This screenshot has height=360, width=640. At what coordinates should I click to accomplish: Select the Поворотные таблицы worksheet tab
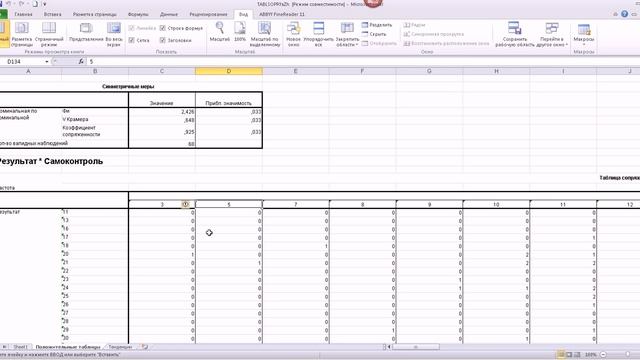68,347
